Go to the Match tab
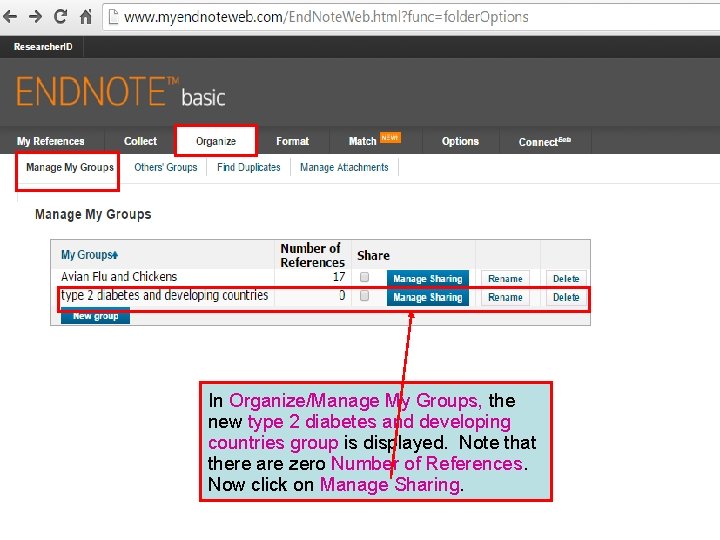Image resolution: width=720 pixels, height=540 pixels. pos(362,141)
